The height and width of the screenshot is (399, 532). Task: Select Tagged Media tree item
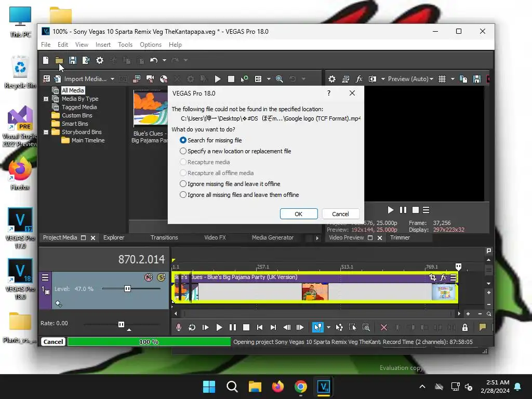click(x=79, y=107)
